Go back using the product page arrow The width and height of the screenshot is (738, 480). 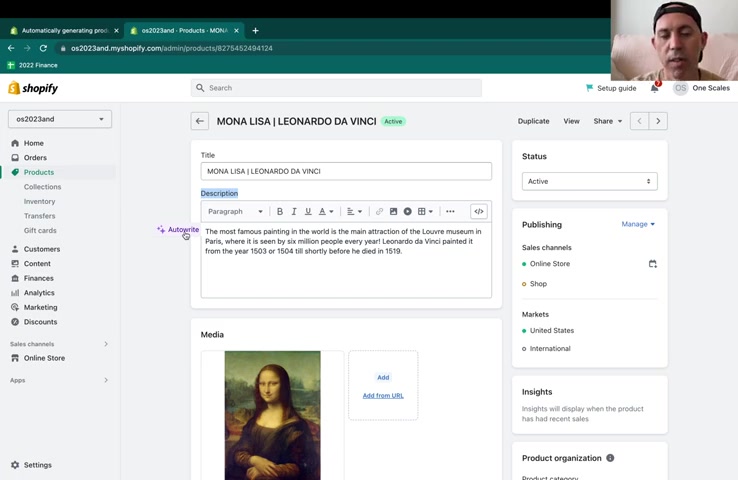pos(200,121)
